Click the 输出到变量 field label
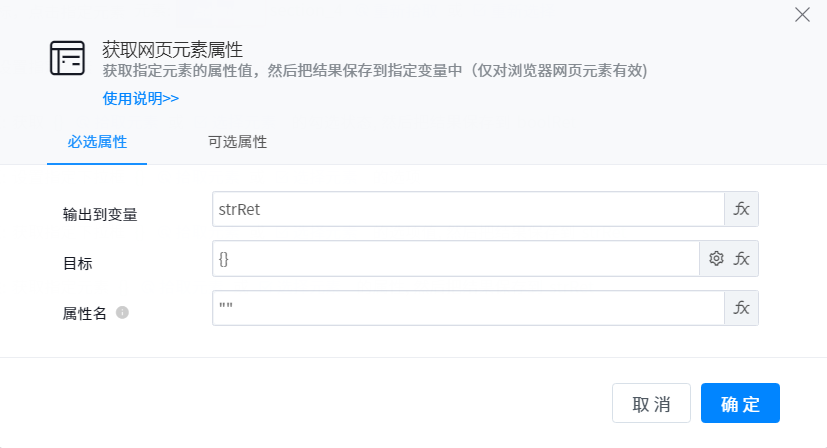The width and height of the screenshot is (827, 448). click(x=100, y=214)
